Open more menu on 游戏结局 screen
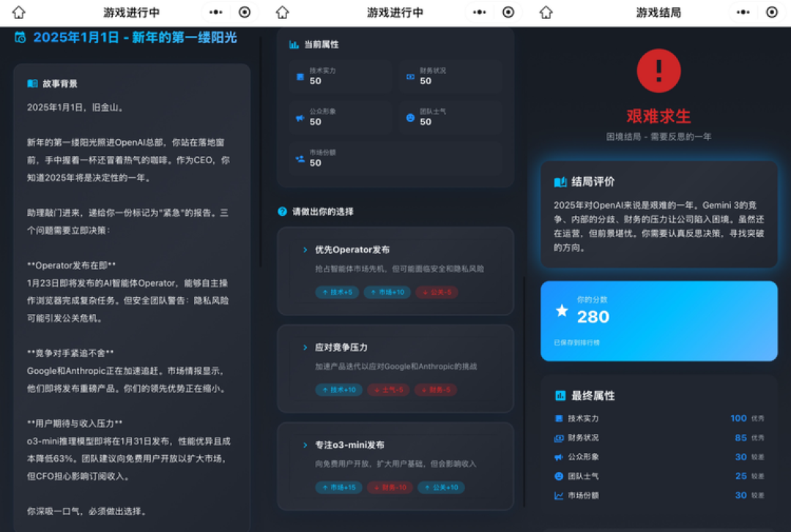The height and width of the screenshot is (532, 791). [x=743, y=12]
